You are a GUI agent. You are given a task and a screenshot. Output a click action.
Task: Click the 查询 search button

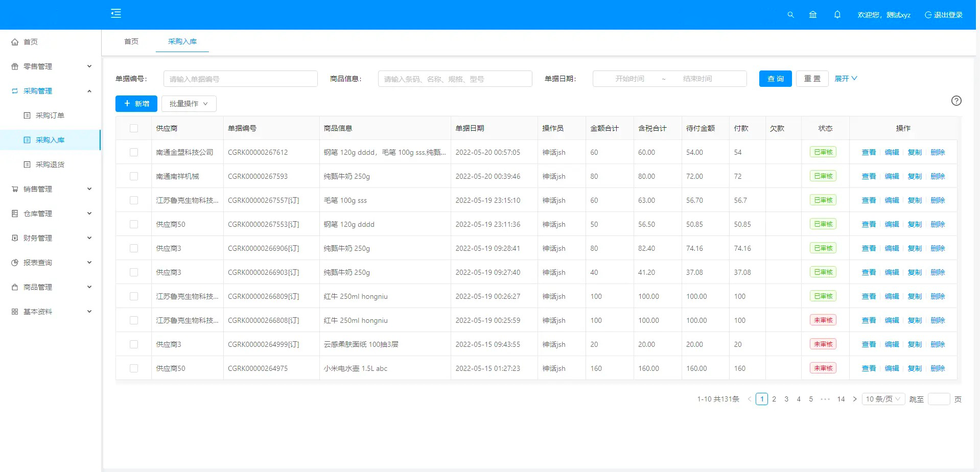[x=776, y=79]
